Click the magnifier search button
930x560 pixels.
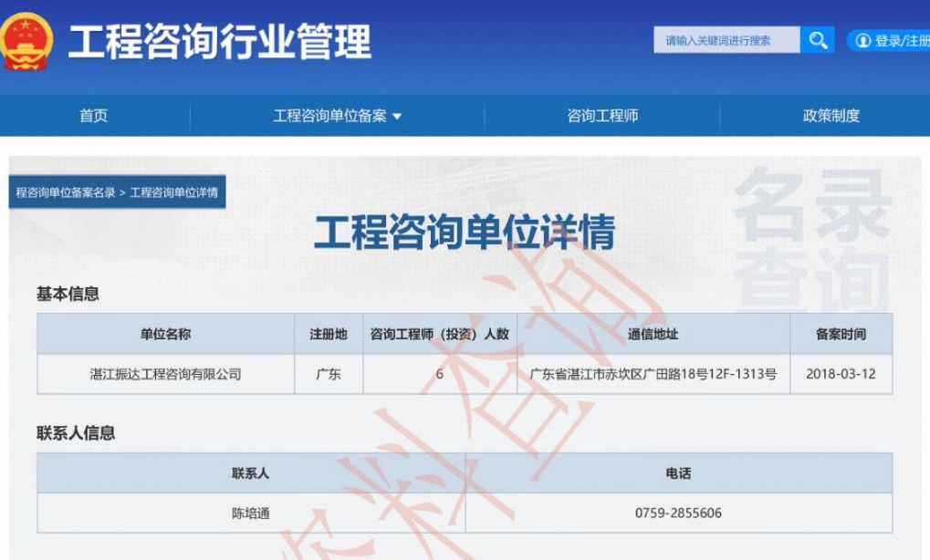[818, 40]
